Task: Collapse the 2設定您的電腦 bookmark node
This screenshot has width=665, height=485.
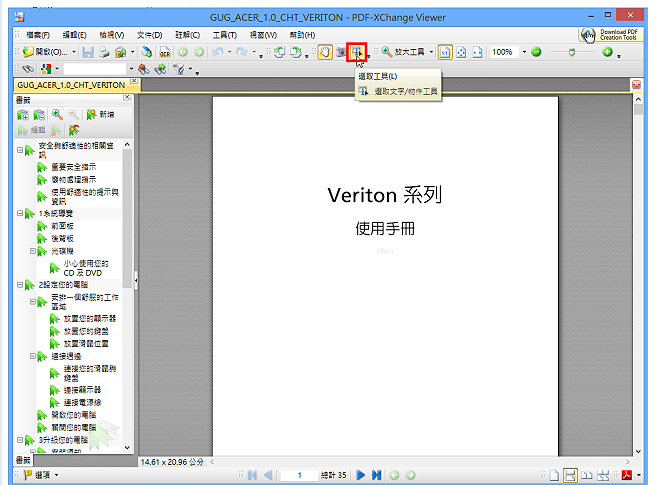Action: (20, 285)
